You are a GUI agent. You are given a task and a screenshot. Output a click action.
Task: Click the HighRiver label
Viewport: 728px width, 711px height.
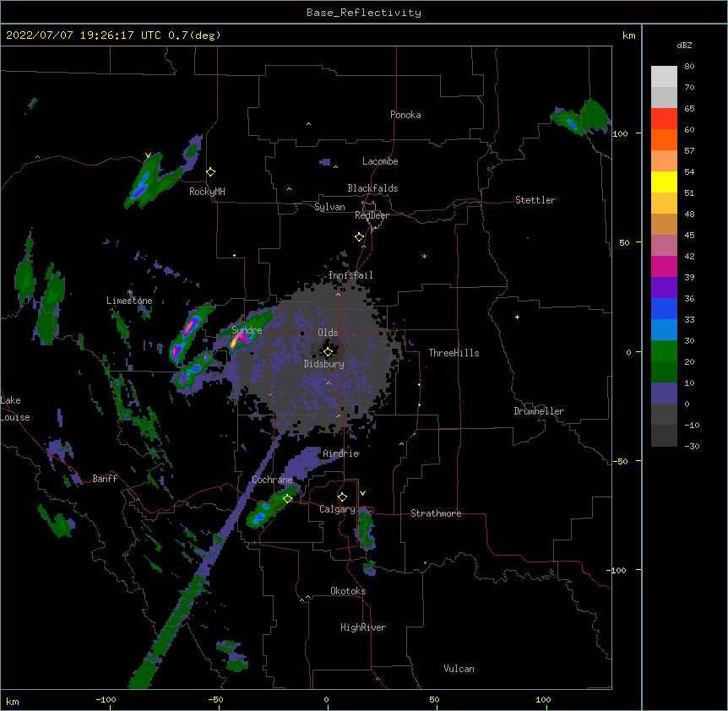pos(363,627)
